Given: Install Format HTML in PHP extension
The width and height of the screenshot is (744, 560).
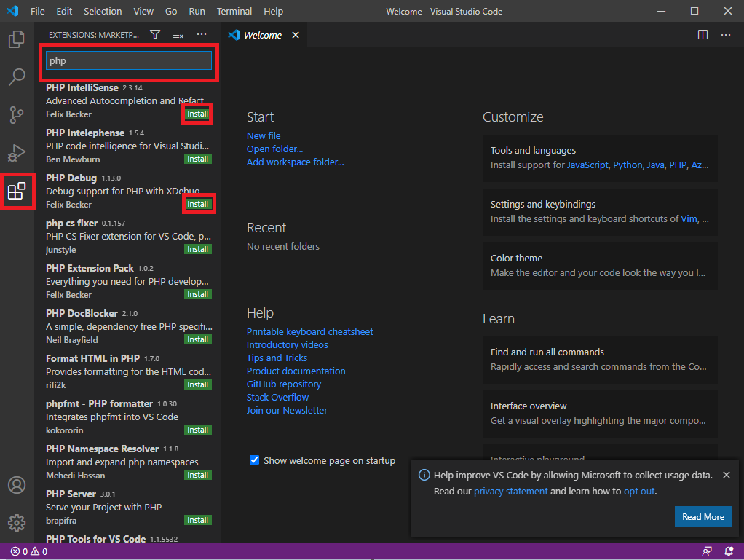Looking at the screenshot, I should click(197, 384).
